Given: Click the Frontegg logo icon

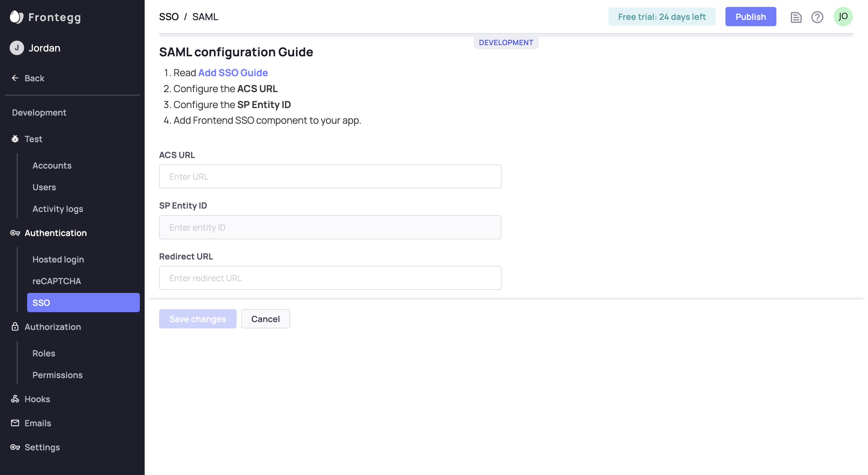Looking at the screenshot, I should click(16, 17).
